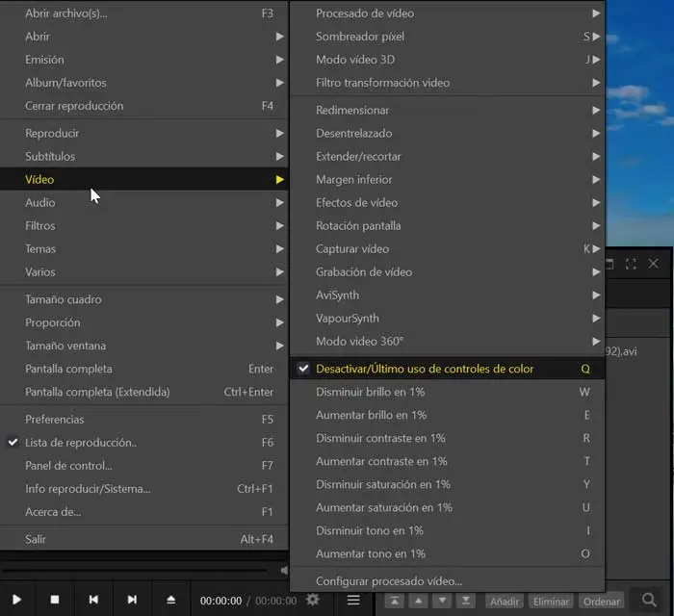674x616 pixels.
Task: Open Grabación de vídeo submenu
Action: (448, 272)
